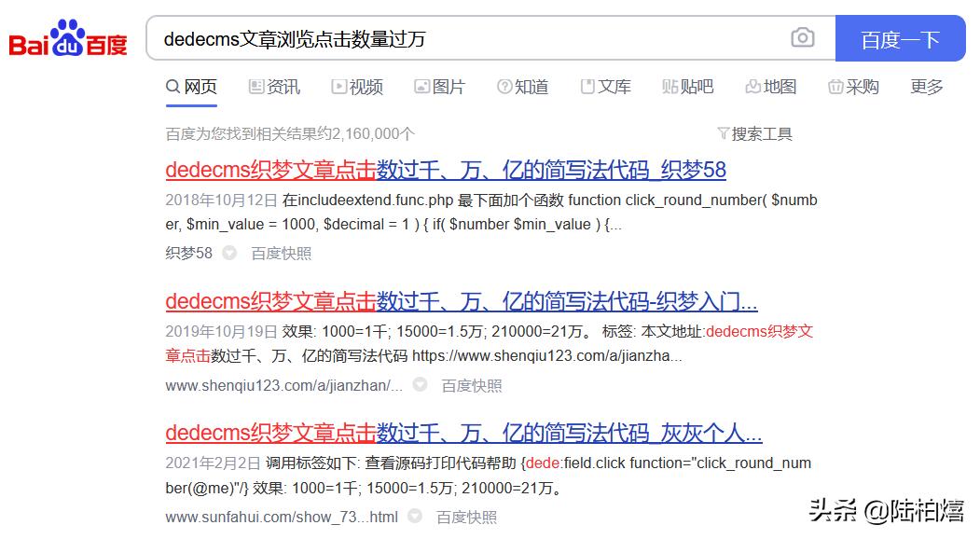980x539 pixels.
Task: Open 搜索工具 search tools filter
Action: (754, 133)
